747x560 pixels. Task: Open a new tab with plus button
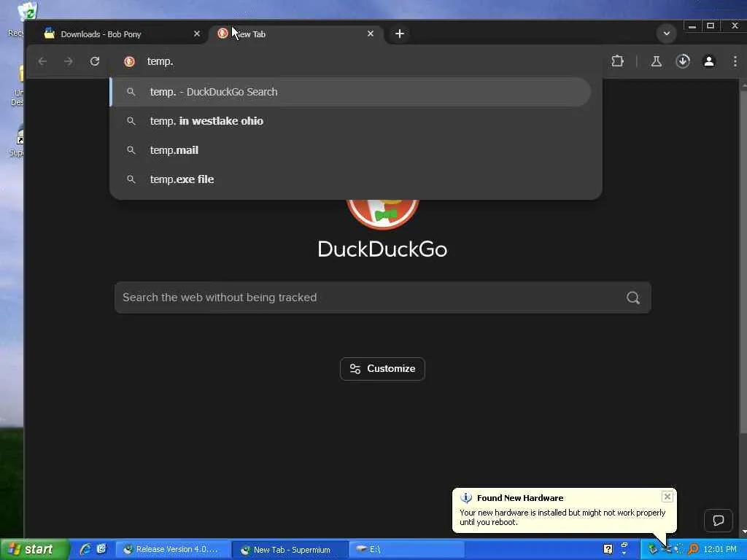pos(400,34)
